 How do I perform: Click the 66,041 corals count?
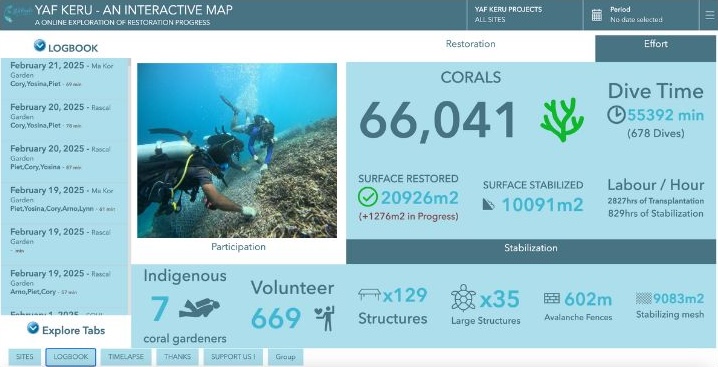[438, 121]
